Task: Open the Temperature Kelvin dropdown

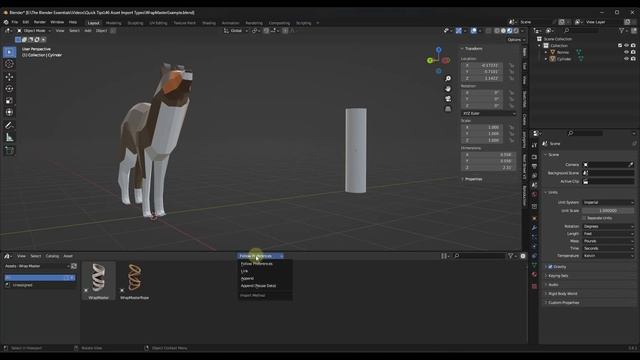Action: [x=608, y=256]
